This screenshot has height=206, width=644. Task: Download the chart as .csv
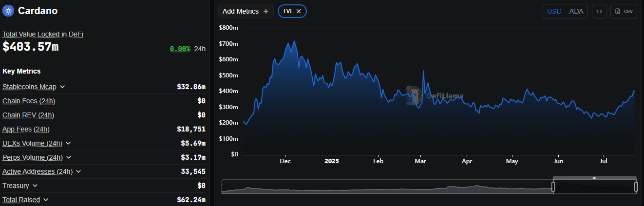click(x=624, y=11)
